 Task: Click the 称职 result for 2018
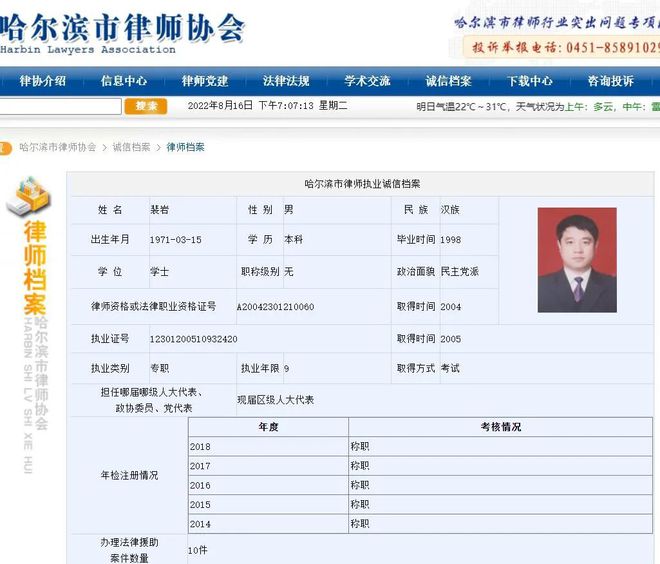click(x=360, y=446)
